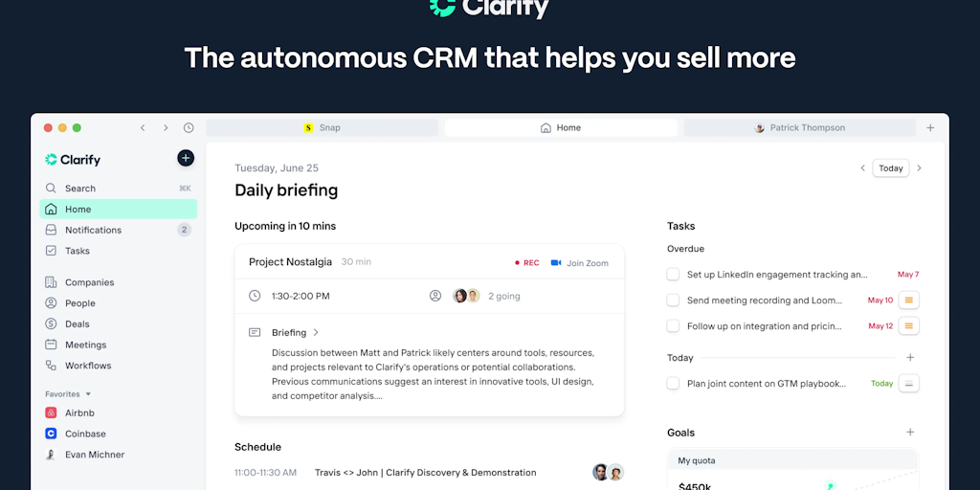Click the black plus create button beside Clarify
980x490 pixels.
click(x=186, y=158)
